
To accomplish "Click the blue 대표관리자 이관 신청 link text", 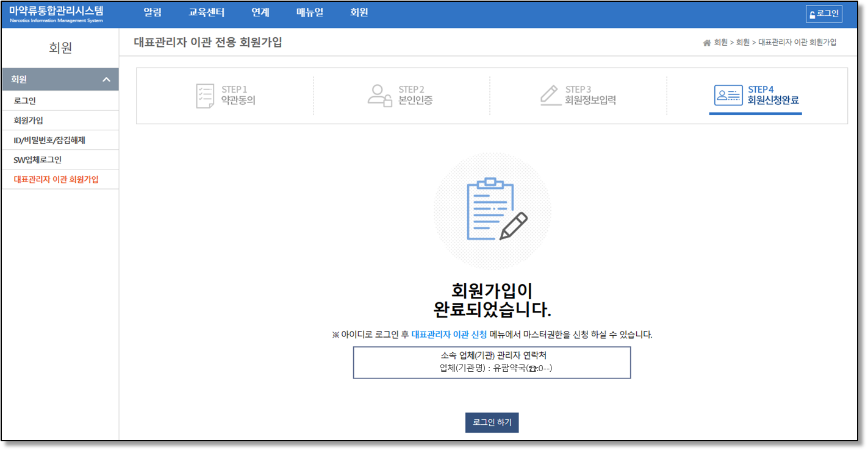I will [x=449, y=335].
